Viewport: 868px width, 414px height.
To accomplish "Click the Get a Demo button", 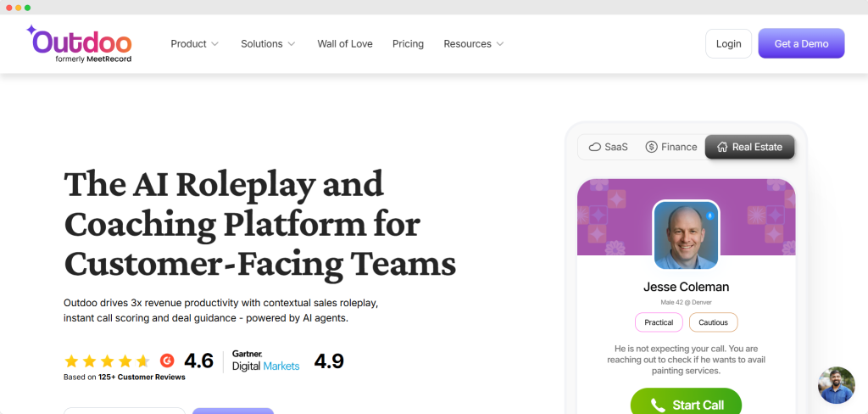I will 801,43.
